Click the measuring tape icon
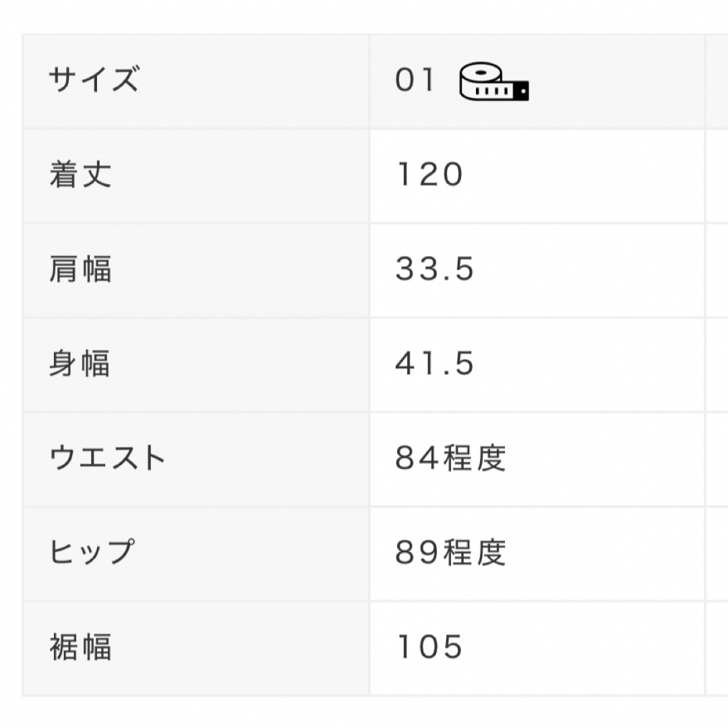This screenshot has width=728, height=728. click(494, 82)
